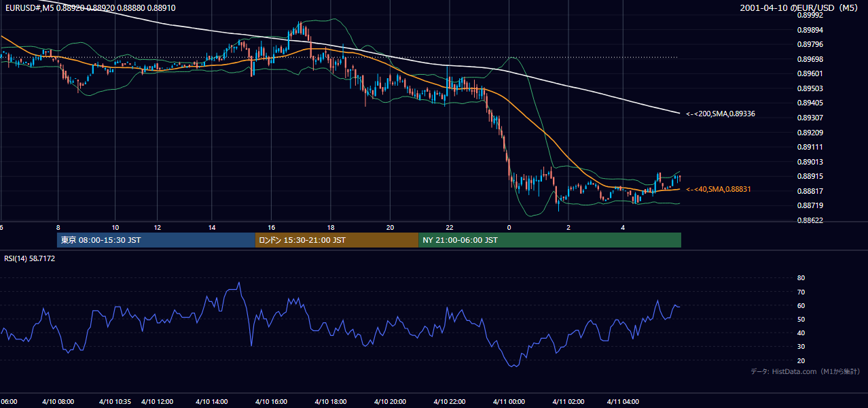Click the 4/10 12:00 time label

[x=158, y=401]
